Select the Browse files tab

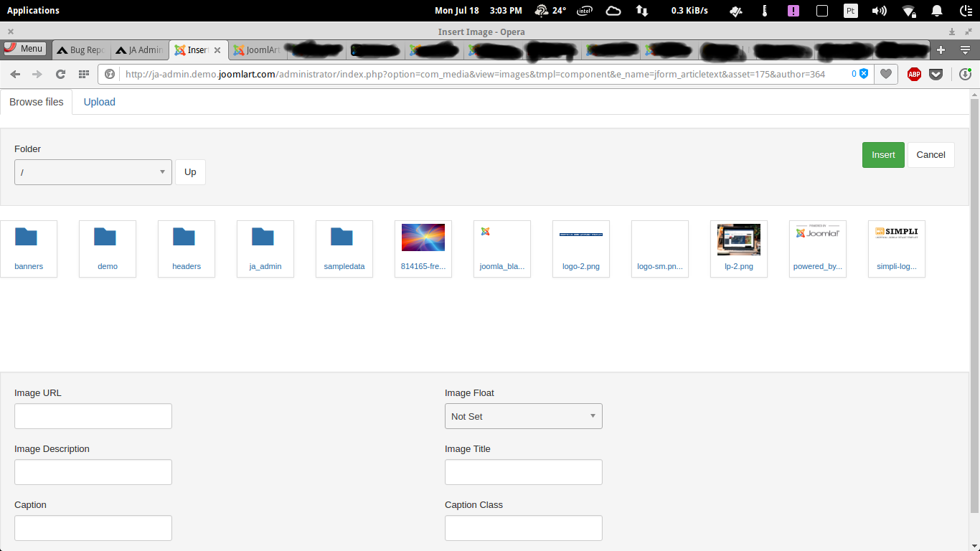(x=37, y=102)
